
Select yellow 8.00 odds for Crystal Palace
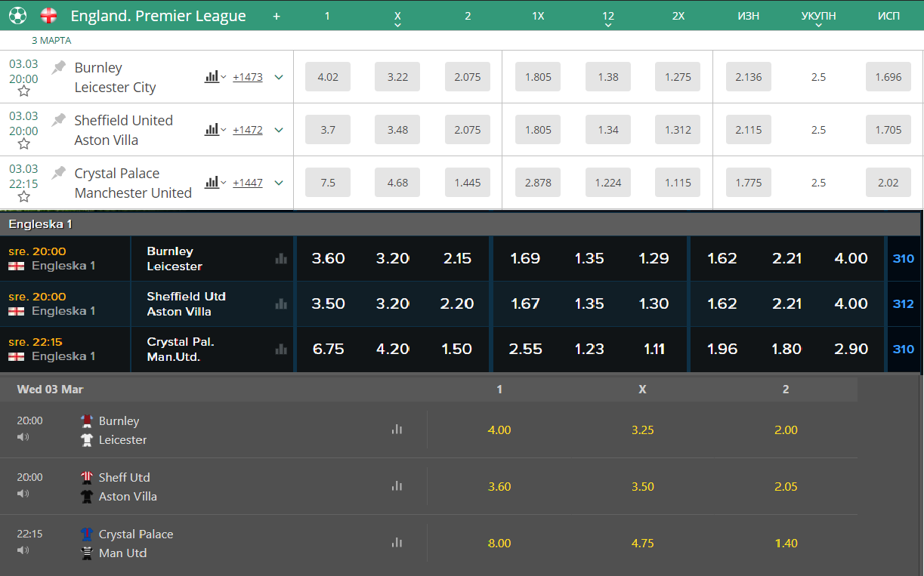pos(499,543)
